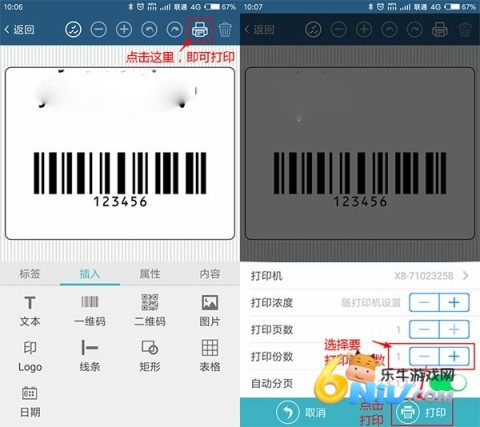Select the 123456 text under left barcode
The width and height of the screenshot is (480, 427).
click(x=120, y=201)
